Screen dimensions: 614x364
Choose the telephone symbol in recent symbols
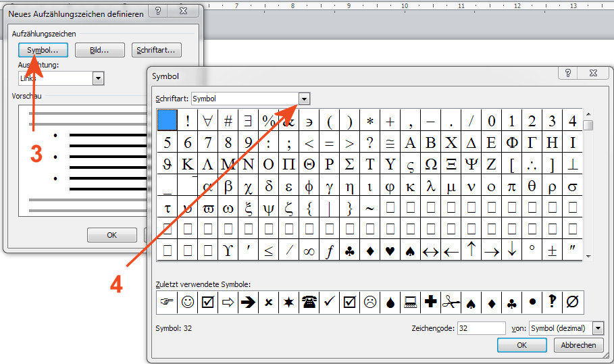(309, 303)
